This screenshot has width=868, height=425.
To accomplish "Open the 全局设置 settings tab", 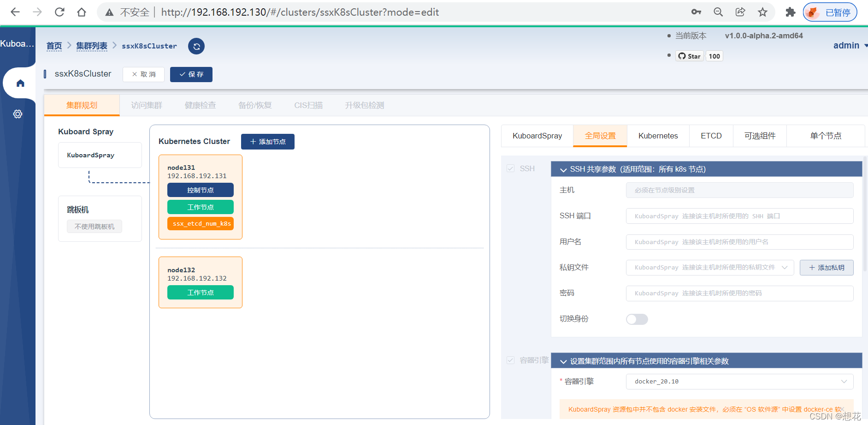I will pyautogui.click(x=600, y=136).
